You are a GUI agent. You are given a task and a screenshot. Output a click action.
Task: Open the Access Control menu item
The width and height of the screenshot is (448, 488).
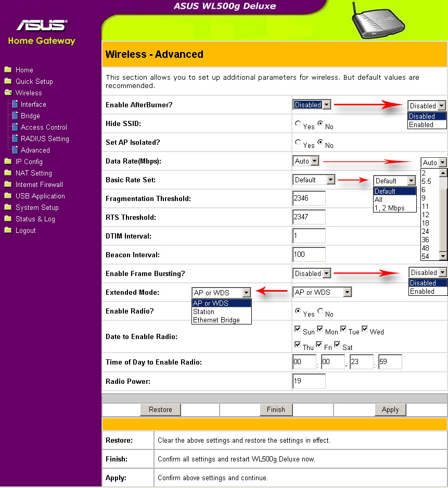[44, 127]
